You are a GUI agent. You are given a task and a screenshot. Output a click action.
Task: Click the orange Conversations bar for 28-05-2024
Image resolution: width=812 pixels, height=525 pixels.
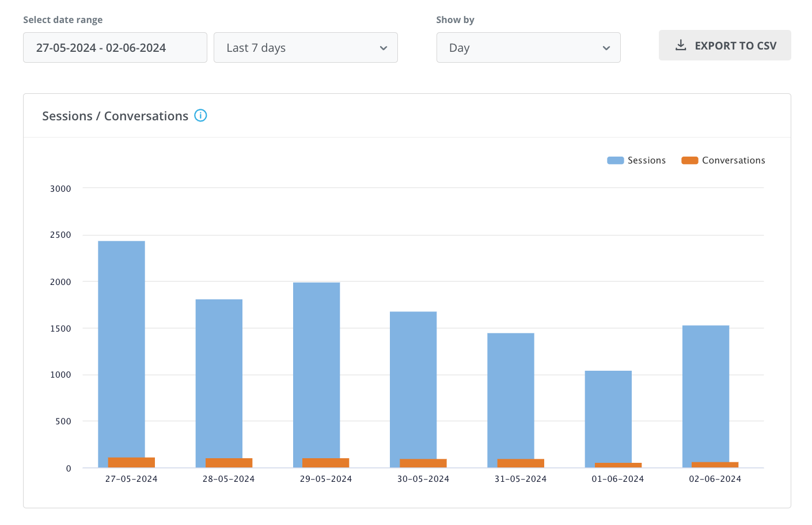229,463
